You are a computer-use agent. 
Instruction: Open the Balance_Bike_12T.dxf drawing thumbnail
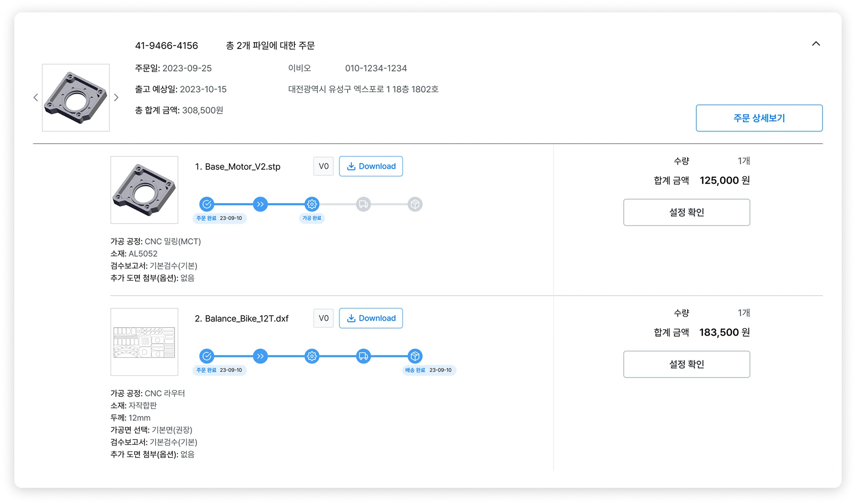[x=145, y=342]
